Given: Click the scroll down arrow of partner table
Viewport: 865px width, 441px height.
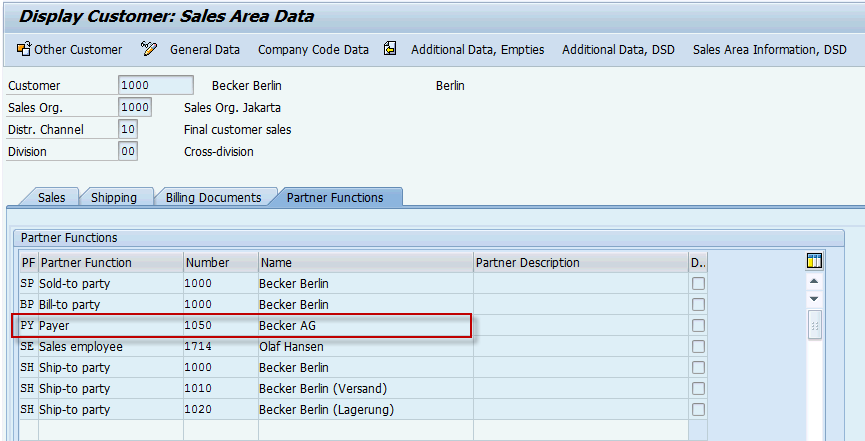Looking at the screenshot, I should click(x=814, y=299).
